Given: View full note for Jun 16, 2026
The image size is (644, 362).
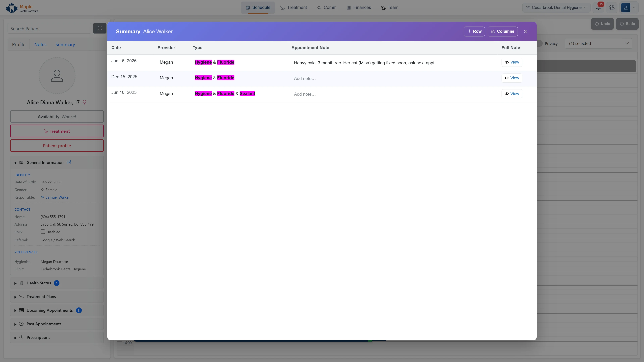Looking at the screenshot, I should coord(512,62).
